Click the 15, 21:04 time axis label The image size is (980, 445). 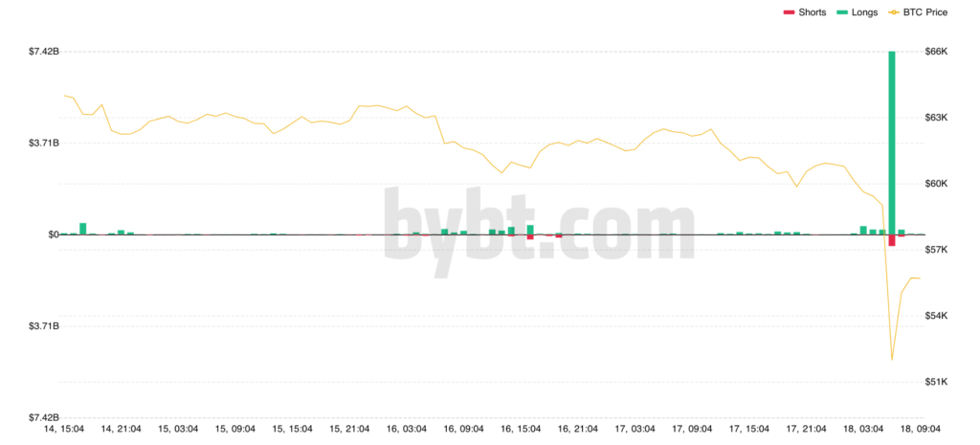(x=348, y=429)
